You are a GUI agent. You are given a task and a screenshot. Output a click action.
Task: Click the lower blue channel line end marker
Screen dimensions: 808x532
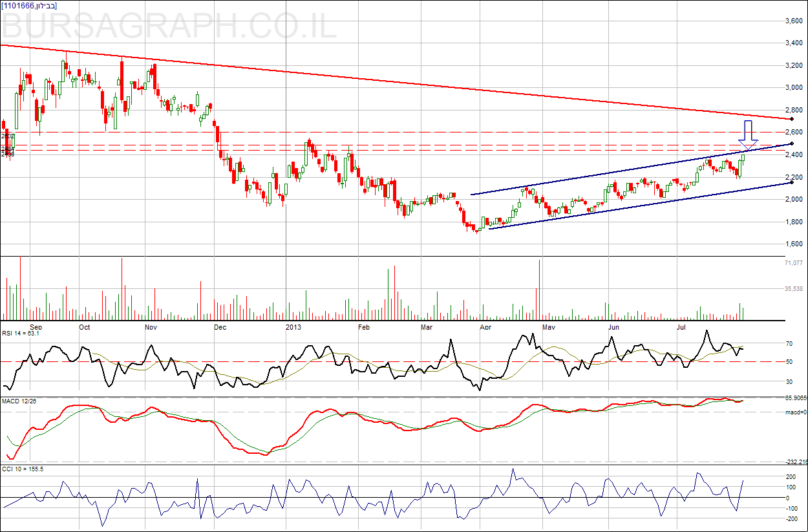click(x=792, y=182)
